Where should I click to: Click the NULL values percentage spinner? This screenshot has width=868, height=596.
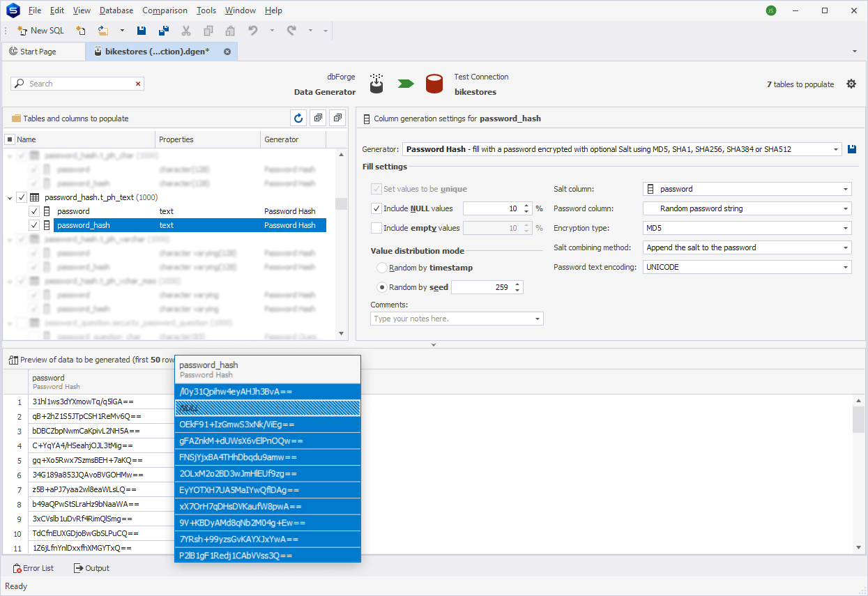(x=496, y=208)
